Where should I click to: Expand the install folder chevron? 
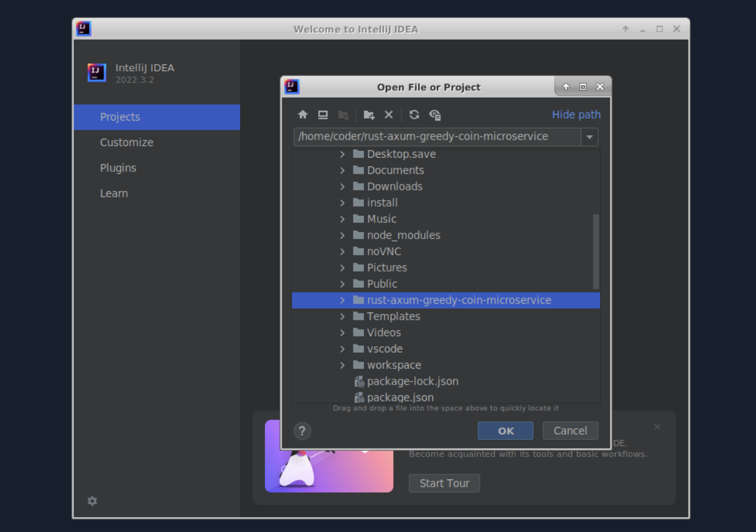[342, 202]
